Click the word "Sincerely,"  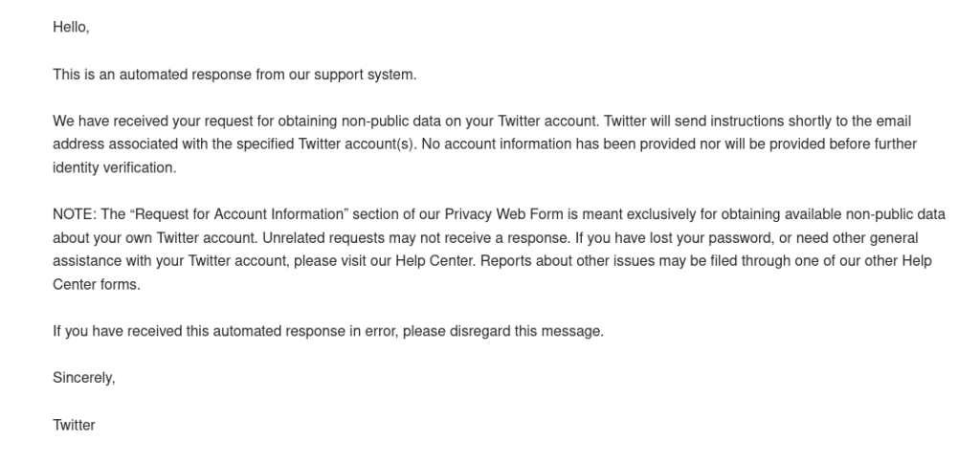coord(84,378)
